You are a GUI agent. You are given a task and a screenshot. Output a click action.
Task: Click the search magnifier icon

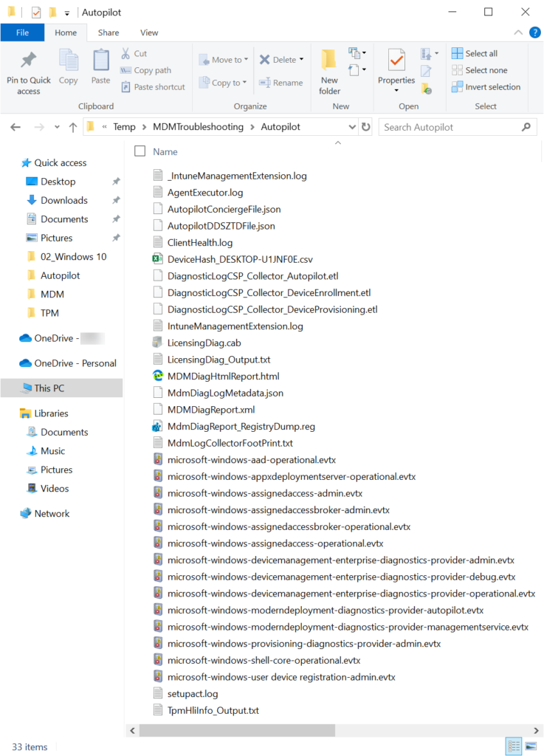click(x=526, y=127)
